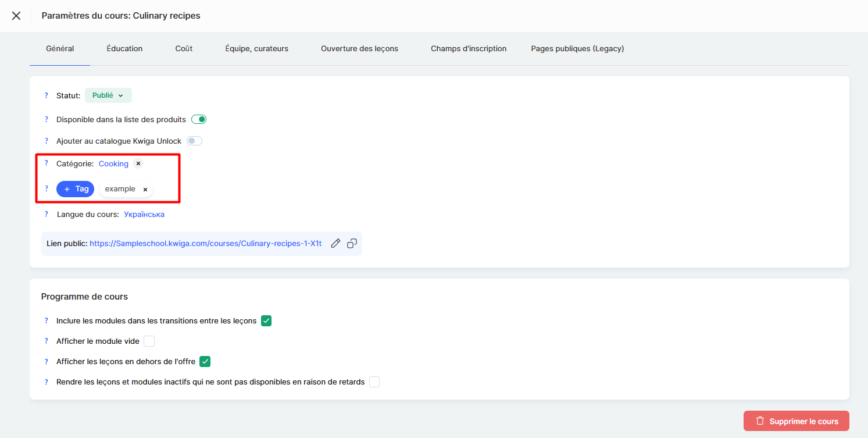The image size is (868, 438).
Task: Remove the 'example' tag using x icon
Action: 145,189
